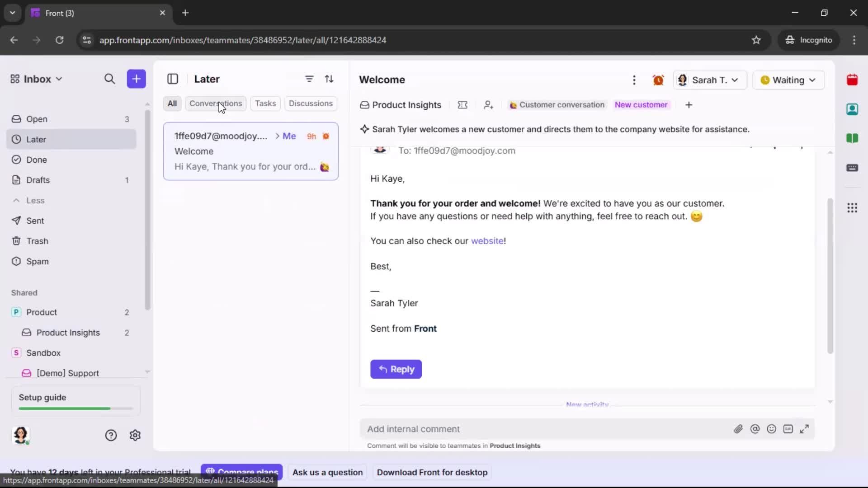The width and height of the screenshot is (868, 488).
Task: Open the Waiting status dropdown
Action: coord(789,80)
